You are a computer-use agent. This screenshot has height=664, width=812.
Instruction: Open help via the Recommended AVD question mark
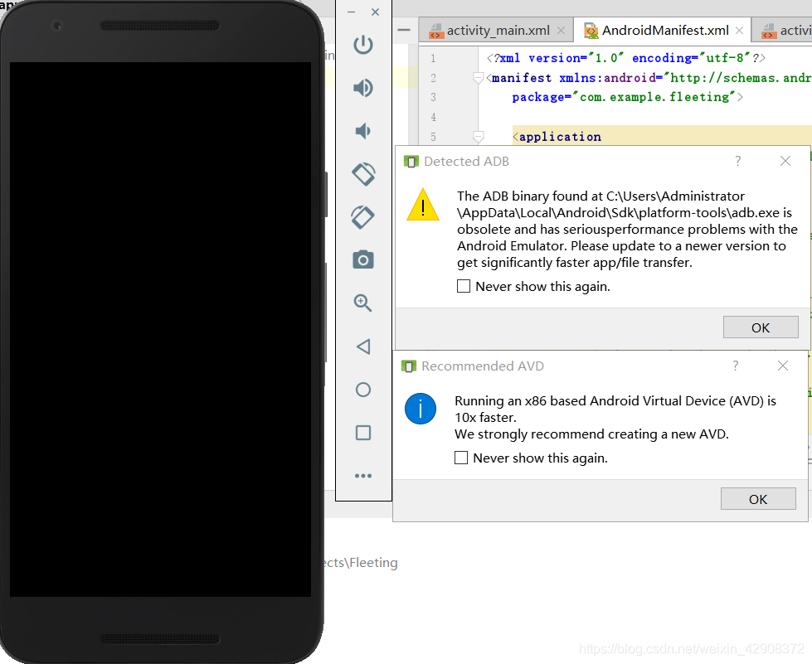735,366
